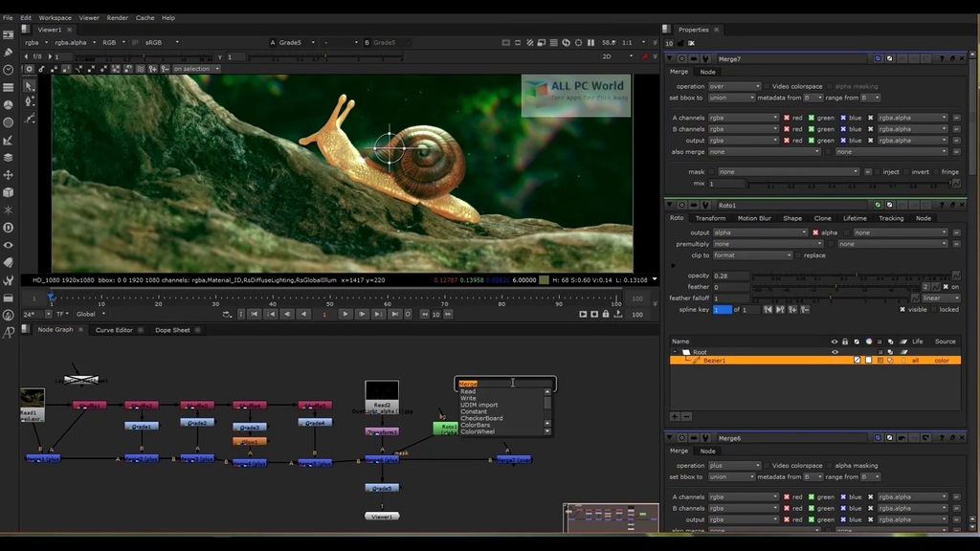This screenshot has height=551, width=980.
Task: Open the Render menu
Action: (x=117, y=16)
